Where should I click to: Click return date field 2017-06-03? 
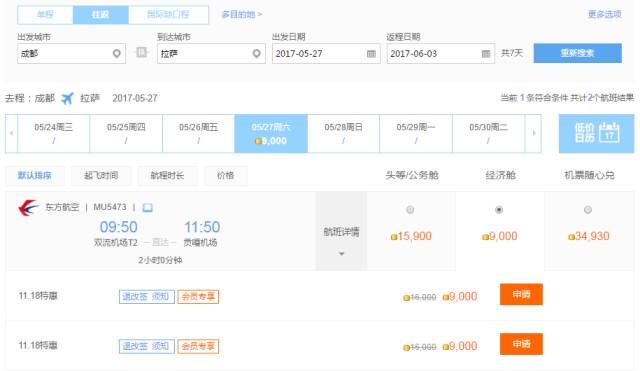[x=441, y=53]
